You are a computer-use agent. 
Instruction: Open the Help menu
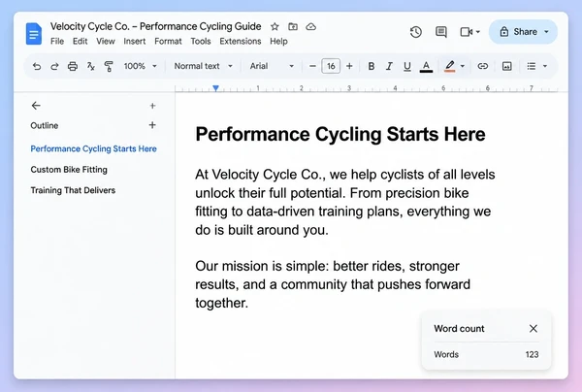click(278, 41)
